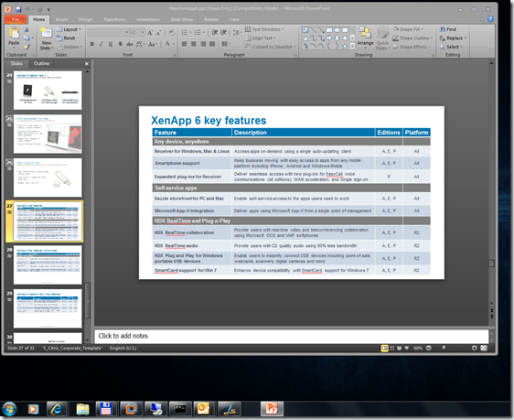514x420 pixels.
Task: Toggle Center text alignment
Action: [x=194, y=44]
